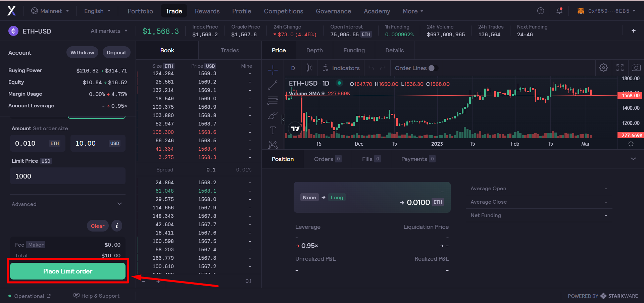This screenshot has width=644, height=303.
Task: Open the All markets dropdown
Action: (x=109, y=31)
